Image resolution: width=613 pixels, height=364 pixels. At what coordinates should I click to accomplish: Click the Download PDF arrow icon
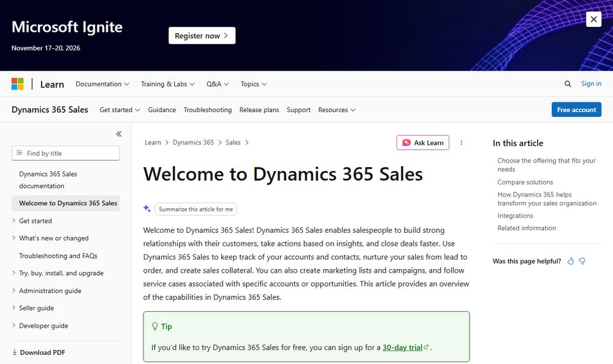tap(15, 352)
